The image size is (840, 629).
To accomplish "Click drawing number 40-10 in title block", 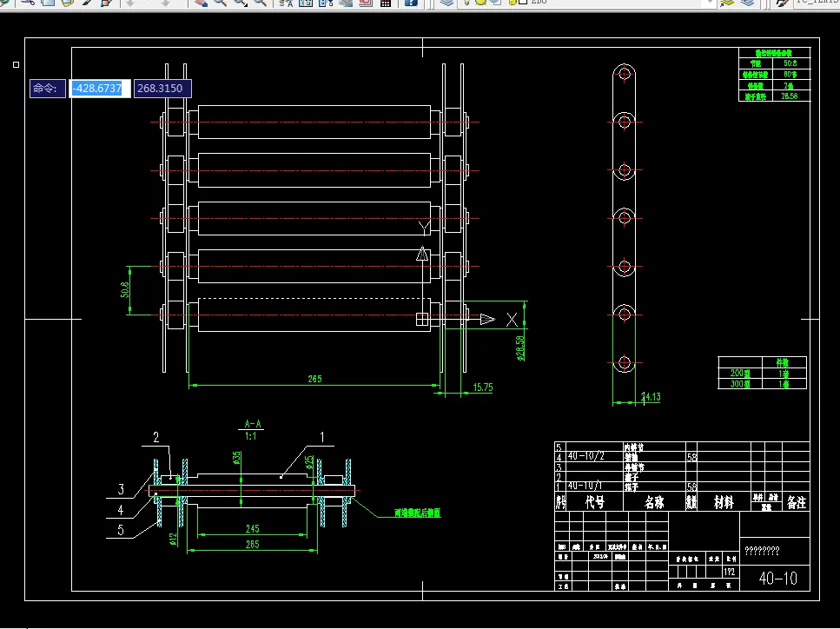I will click(777, 579).
